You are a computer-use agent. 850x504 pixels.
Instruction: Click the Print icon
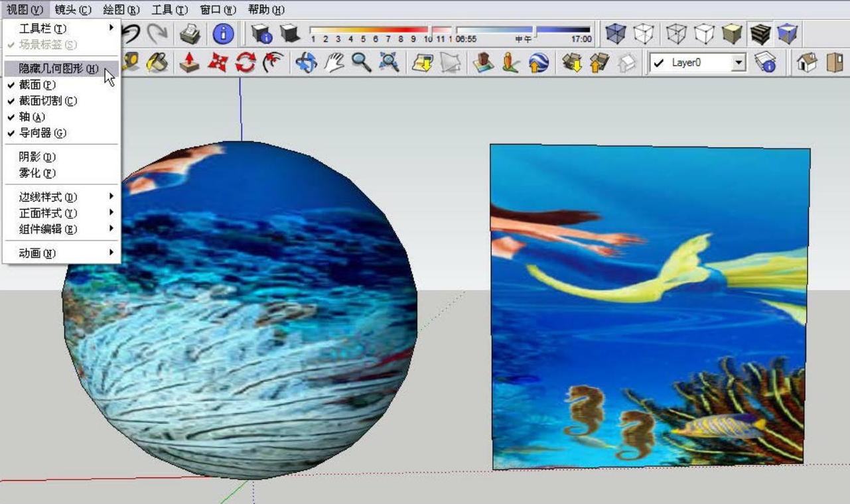(x=190, y=33)
